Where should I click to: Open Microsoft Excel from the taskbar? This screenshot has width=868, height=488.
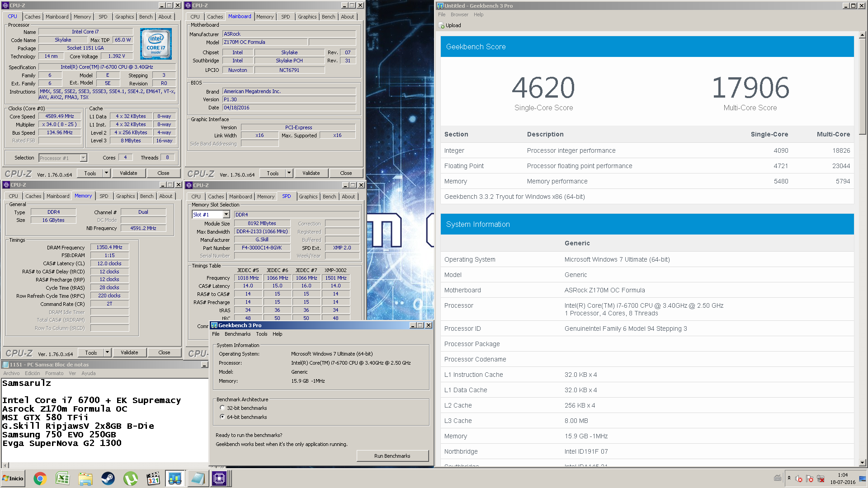pos(62,479)
